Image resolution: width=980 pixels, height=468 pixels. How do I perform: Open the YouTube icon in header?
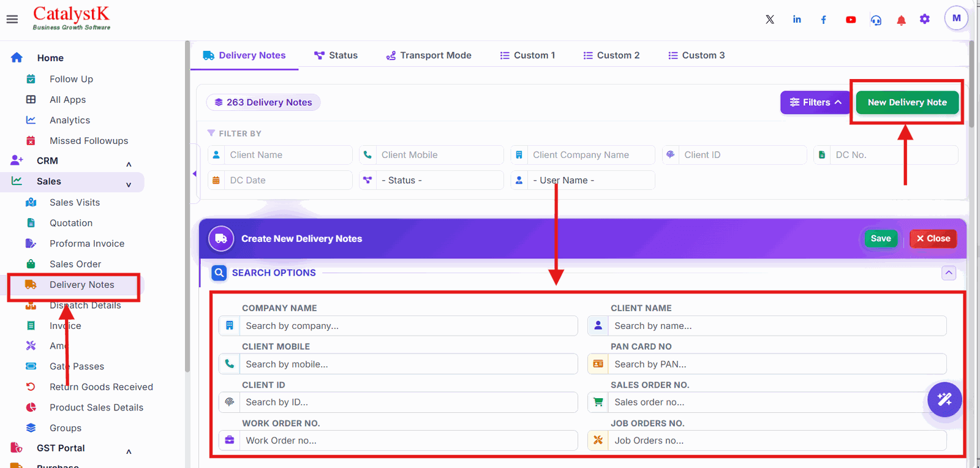(x=851, y=20)
